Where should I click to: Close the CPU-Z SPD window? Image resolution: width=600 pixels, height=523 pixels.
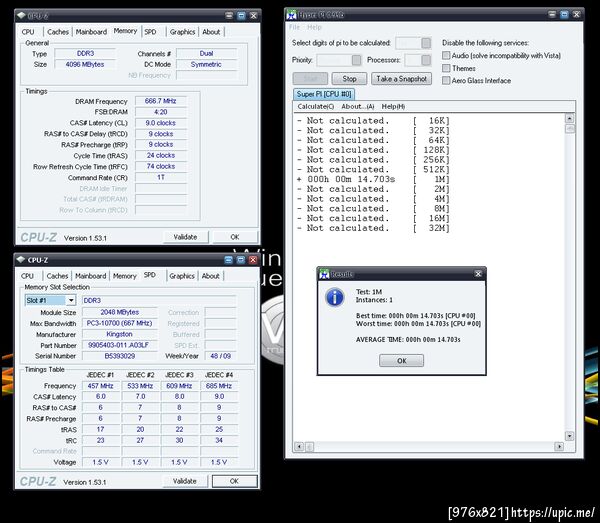(253, 260)
